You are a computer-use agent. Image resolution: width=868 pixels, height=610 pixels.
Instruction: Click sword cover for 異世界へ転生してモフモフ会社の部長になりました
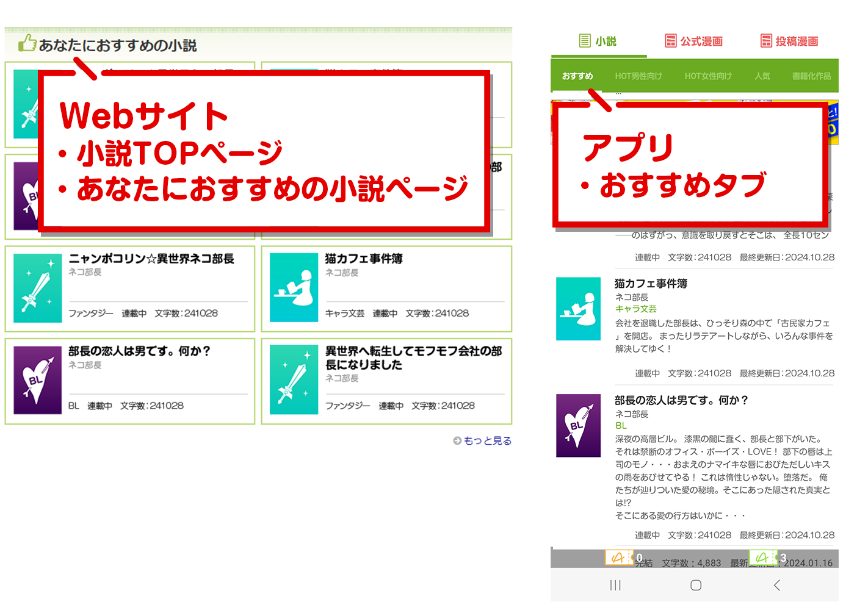294,381
